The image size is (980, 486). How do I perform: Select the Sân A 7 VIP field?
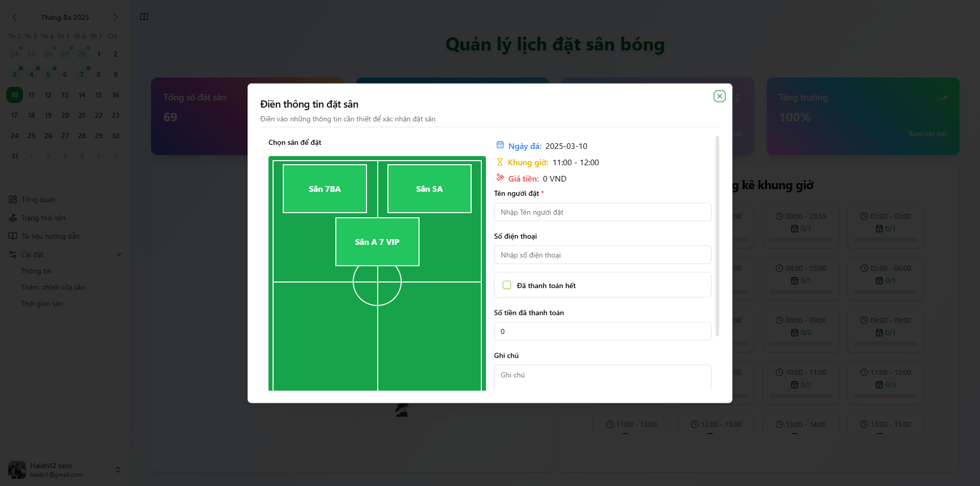coord(377,242)
